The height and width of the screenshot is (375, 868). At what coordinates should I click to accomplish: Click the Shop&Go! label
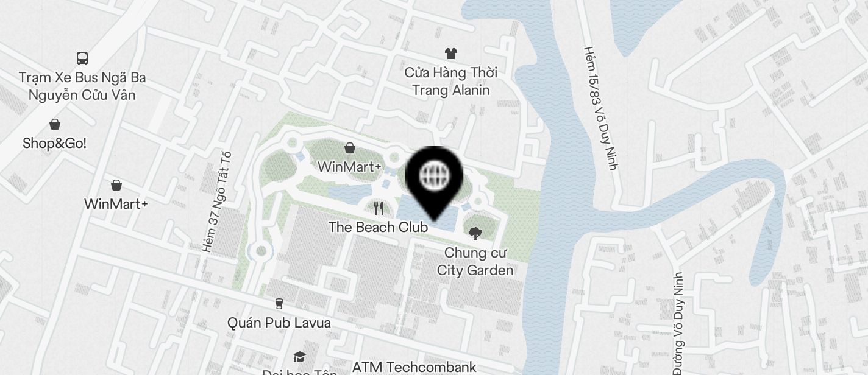55,143
